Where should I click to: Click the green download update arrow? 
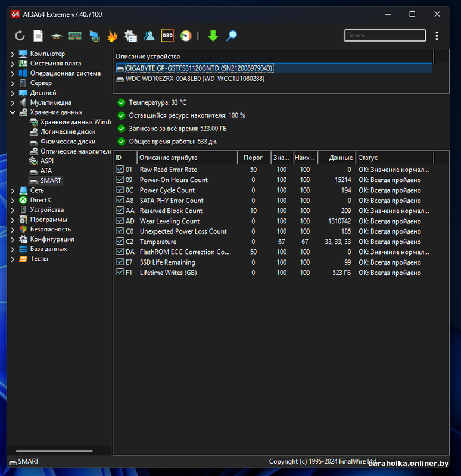[213, 36]
